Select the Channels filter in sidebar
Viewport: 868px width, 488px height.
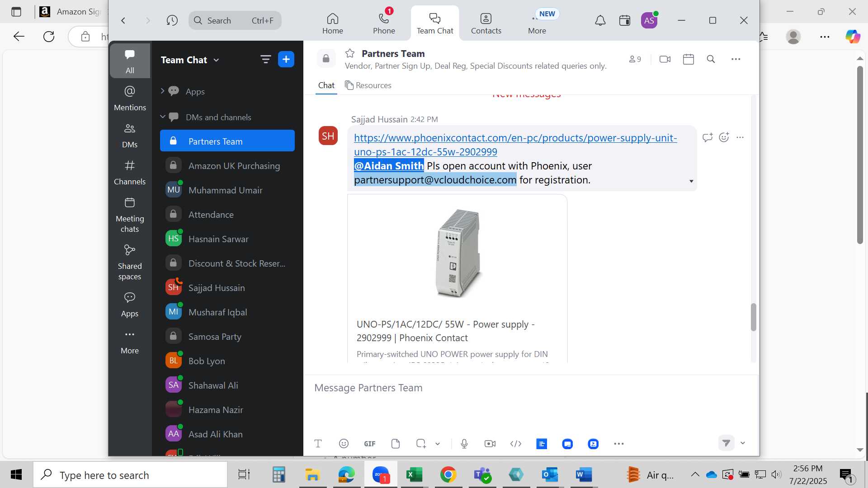click(x=130, y=173)
